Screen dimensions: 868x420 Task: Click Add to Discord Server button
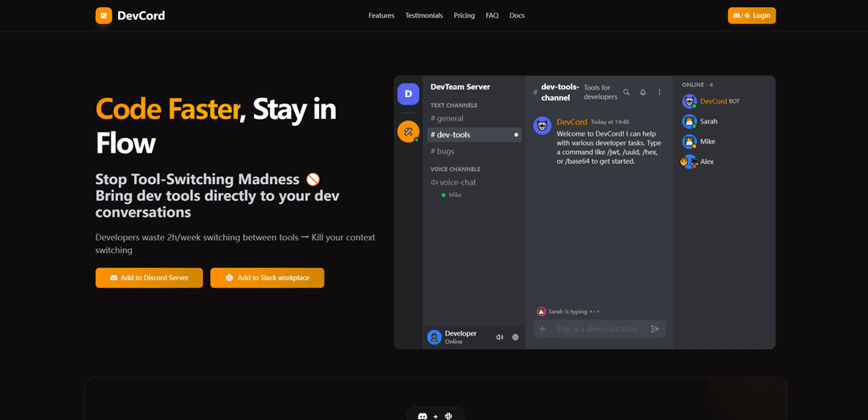[x=149, y=278]
